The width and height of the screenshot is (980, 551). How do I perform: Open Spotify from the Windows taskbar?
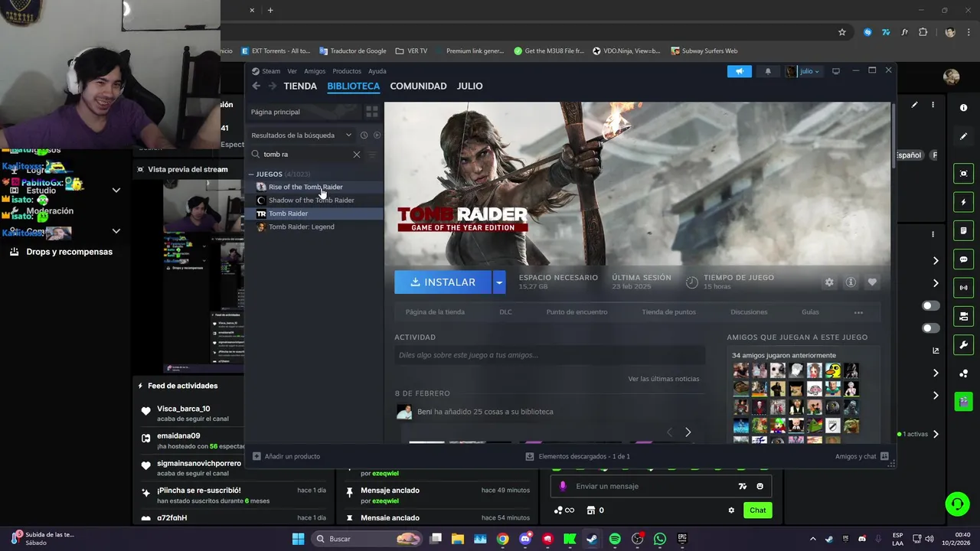coord(615,539)
